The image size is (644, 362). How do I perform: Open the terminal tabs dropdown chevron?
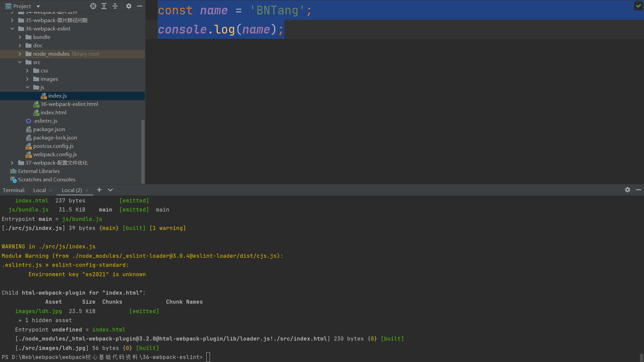110,190
